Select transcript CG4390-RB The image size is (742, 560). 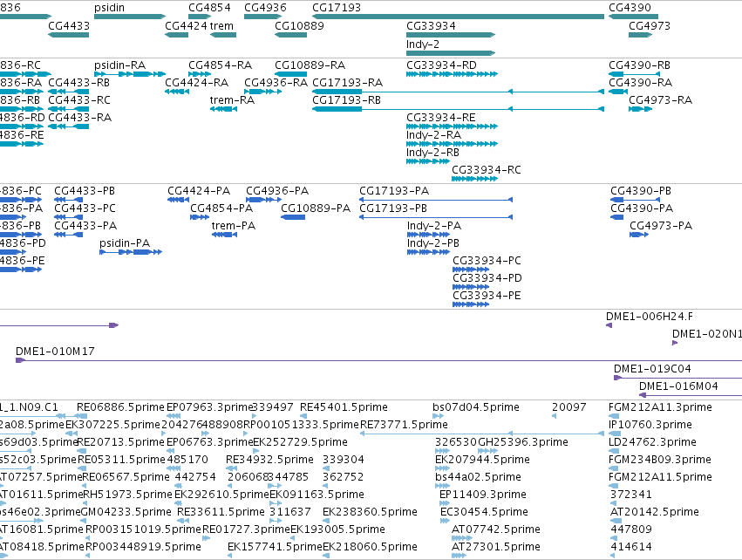pos(640,65)
